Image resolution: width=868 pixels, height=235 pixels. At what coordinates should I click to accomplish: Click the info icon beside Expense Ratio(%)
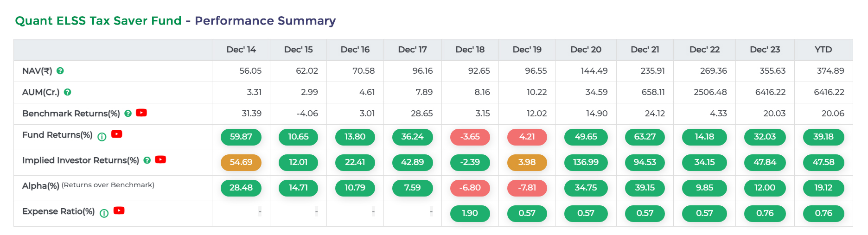[x=104, y=213]
